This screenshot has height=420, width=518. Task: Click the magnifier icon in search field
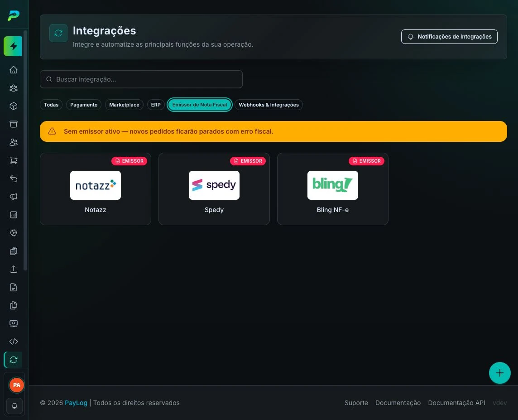pyautogui.click(x=49, y=79)
